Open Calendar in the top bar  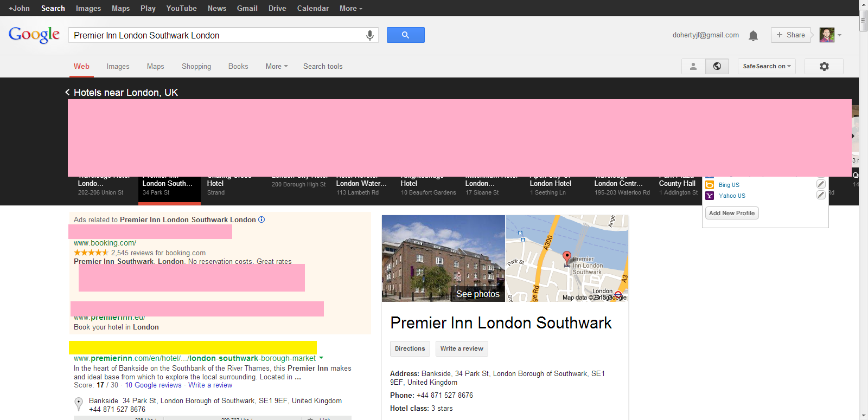click(313, 8)
